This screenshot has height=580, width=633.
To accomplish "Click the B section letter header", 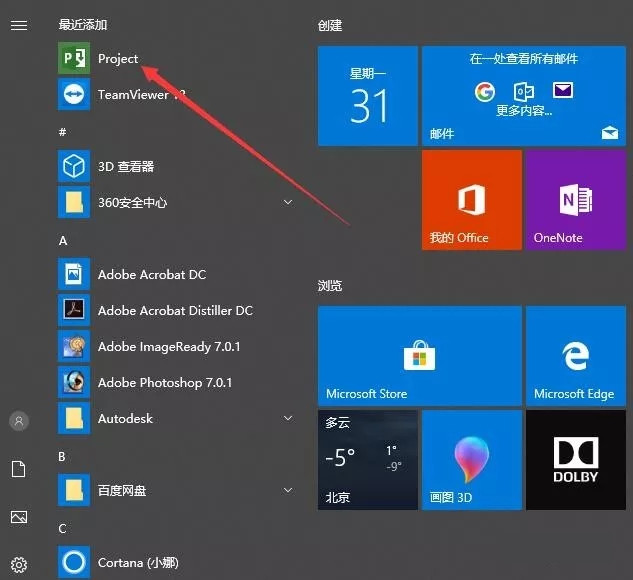I will pos(62,456).
